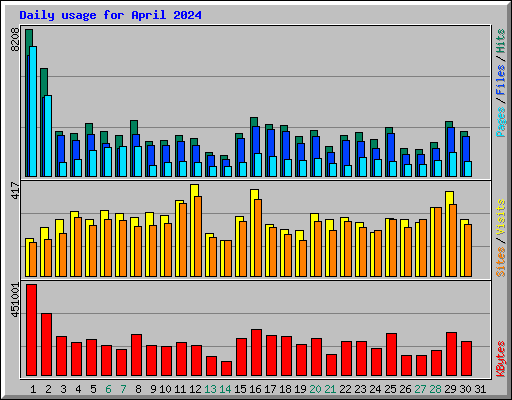Click the orange Sites bar for day 28

438,242
